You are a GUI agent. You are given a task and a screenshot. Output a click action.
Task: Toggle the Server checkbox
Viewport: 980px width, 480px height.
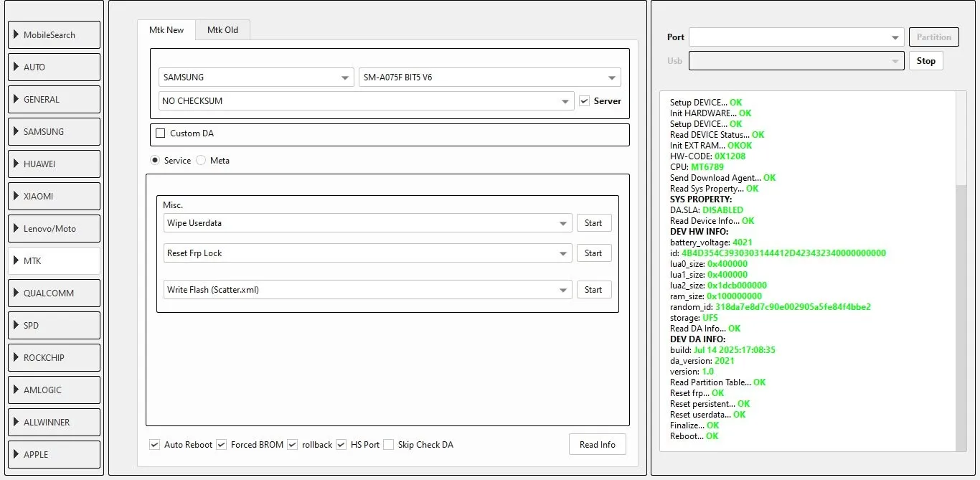coord(585,101)
